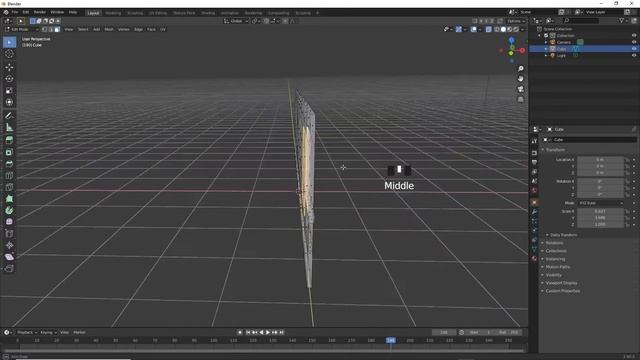This screenshot has height=360, width=640.
Task: Open the Render properties tab
Action: (534, 153)
